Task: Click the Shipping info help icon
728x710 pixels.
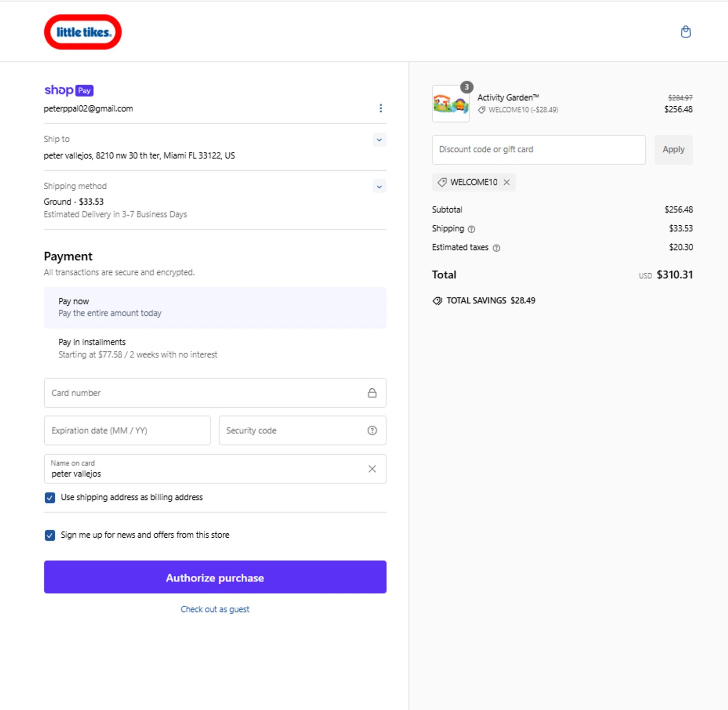Action: pos(471,229)
